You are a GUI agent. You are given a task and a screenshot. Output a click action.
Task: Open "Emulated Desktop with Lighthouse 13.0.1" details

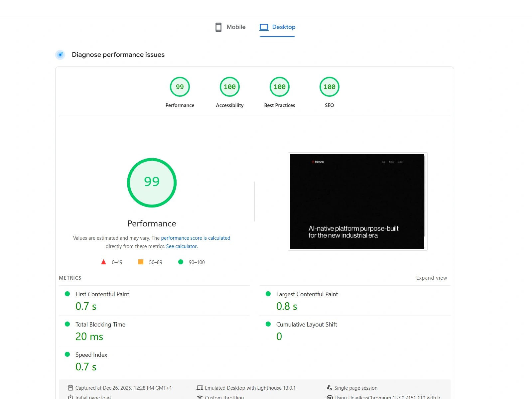pos(250,388)
